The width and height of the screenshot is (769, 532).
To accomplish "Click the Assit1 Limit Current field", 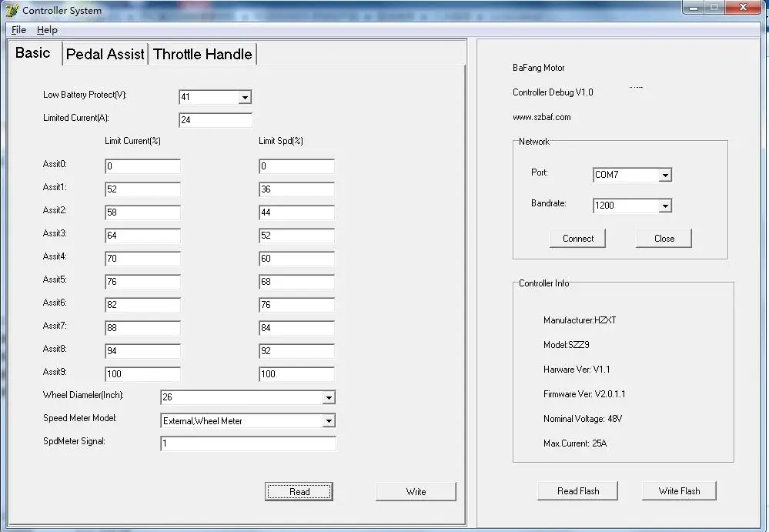I will pos(142,189).
